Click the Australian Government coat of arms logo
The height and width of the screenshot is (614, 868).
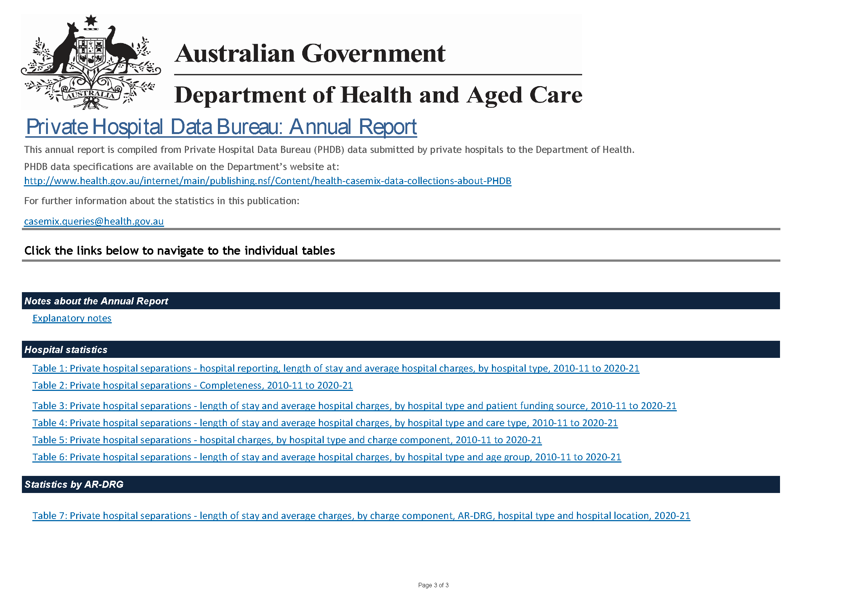pos(91,62)
